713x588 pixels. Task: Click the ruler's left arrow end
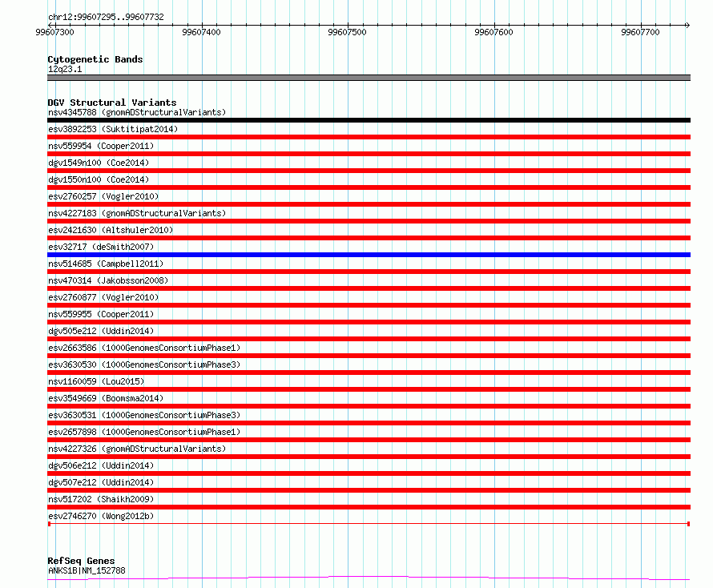tap(50, 25)
